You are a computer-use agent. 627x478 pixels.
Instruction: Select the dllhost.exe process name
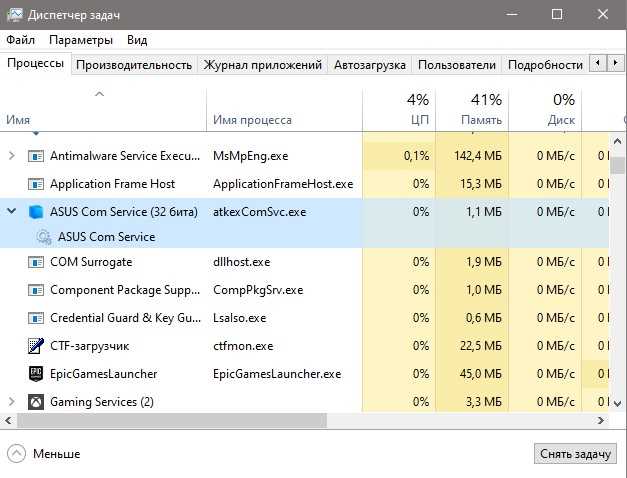242,262
